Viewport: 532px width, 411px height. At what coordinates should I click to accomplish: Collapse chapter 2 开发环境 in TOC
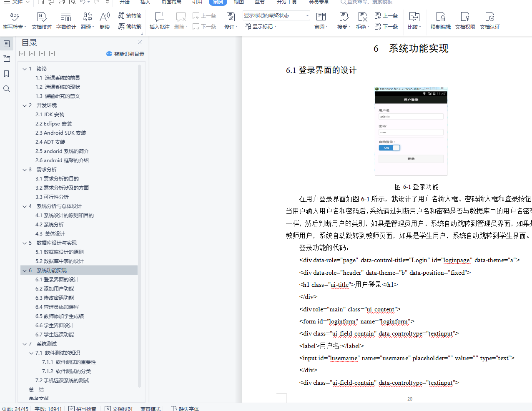(x=25, y=105)
